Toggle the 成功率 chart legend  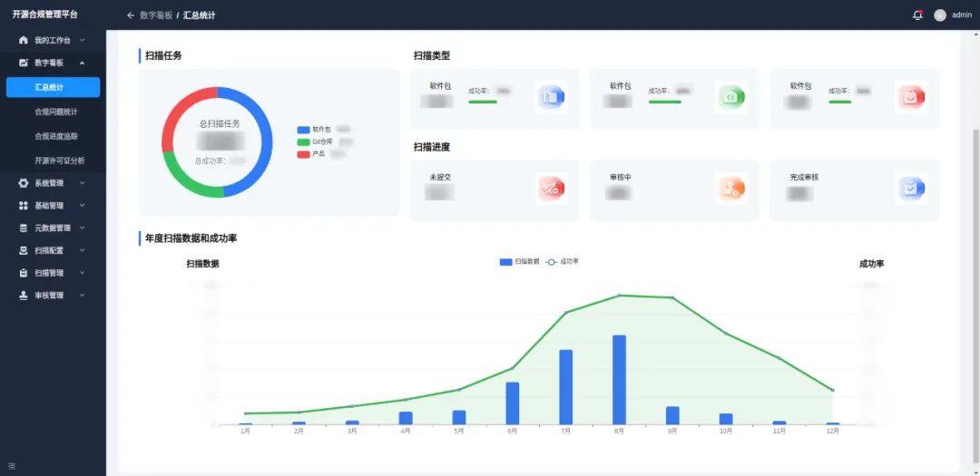[562, 262]
